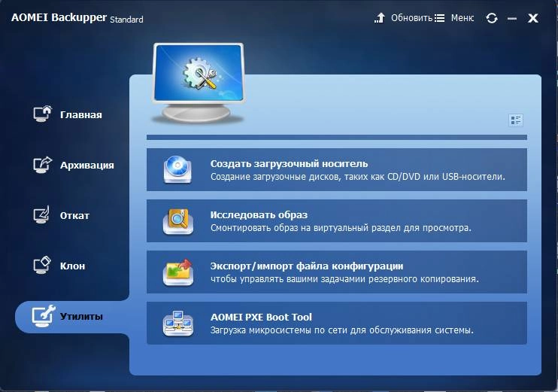Open Создать загрузочный носитель
The image size is (558, 392).
point(337,169)
